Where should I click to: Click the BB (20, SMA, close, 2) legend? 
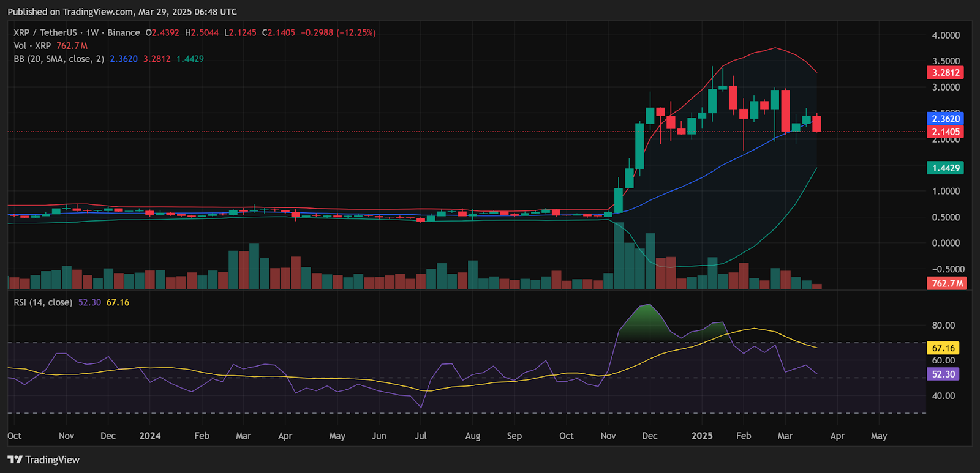[x=59, y=59]
